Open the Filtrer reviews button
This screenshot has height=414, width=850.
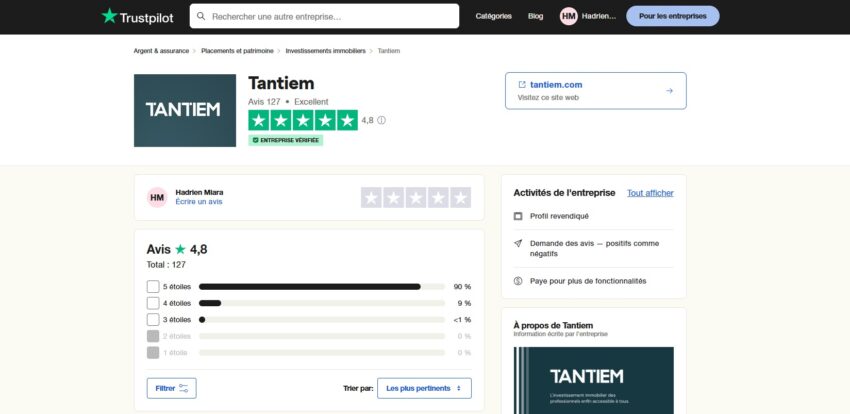[x=171, y=389]
